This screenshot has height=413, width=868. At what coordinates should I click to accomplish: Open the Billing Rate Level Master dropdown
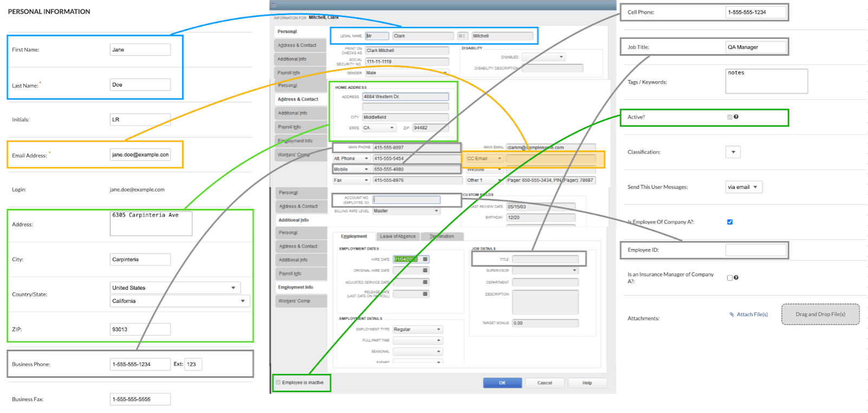point(406,211)
